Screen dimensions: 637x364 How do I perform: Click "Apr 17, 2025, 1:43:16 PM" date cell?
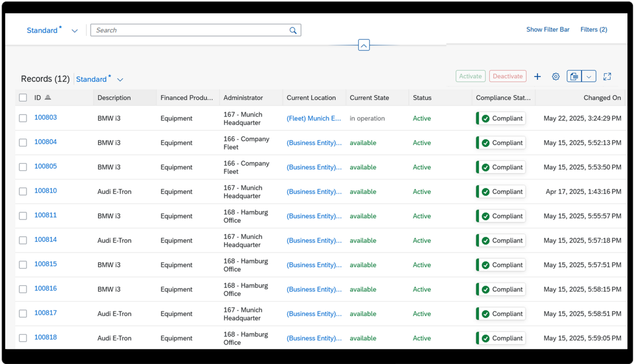583,191
